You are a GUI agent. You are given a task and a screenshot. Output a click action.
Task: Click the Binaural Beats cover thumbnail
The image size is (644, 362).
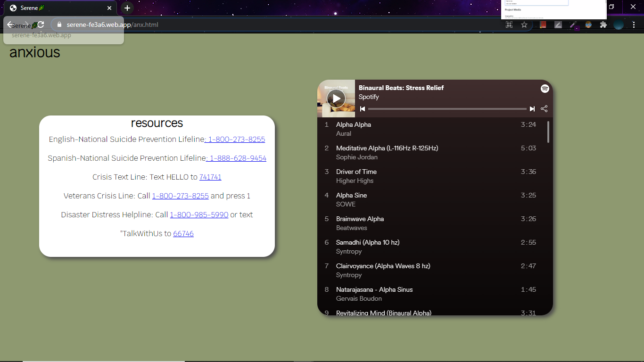tap(336, 99)
